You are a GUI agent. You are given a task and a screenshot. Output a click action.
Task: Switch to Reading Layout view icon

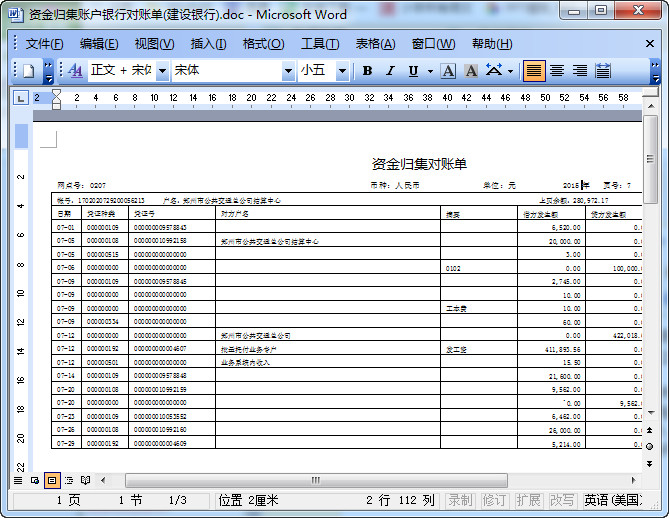[x=85, y=480]
